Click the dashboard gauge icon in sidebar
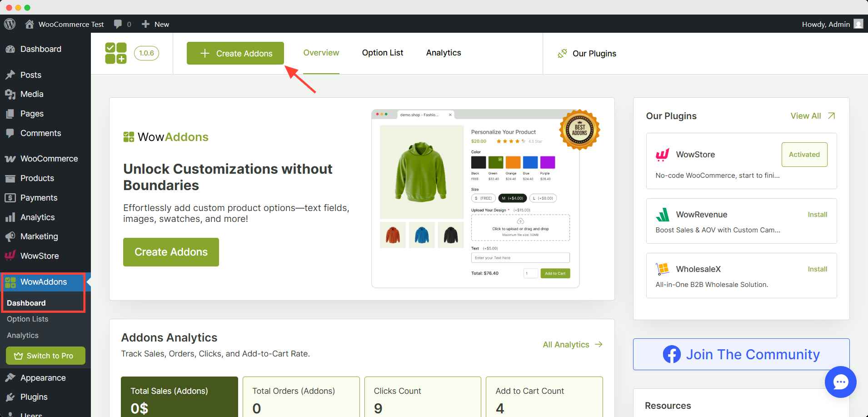This screenshot has height=417, width=868. pos(10,49)
